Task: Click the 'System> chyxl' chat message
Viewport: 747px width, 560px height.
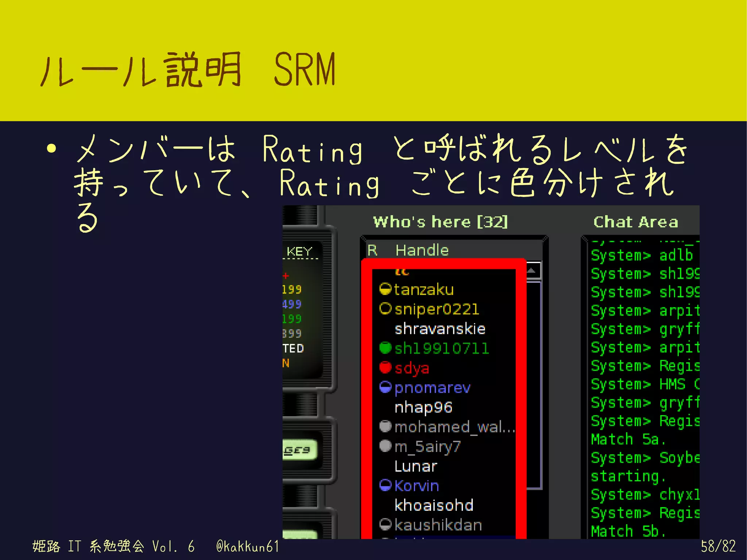Action: tap(645, 495)
